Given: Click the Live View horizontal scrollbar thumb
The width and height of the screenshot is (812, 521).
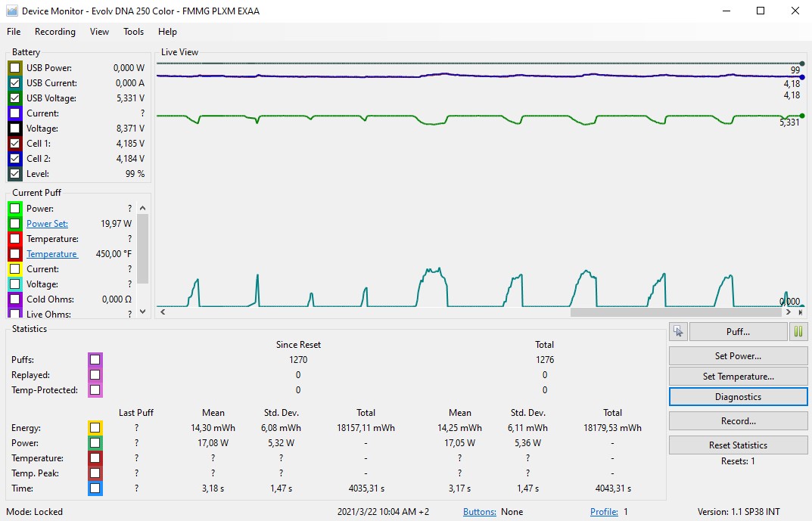Looking at the screenshot, I should point(675,312).
